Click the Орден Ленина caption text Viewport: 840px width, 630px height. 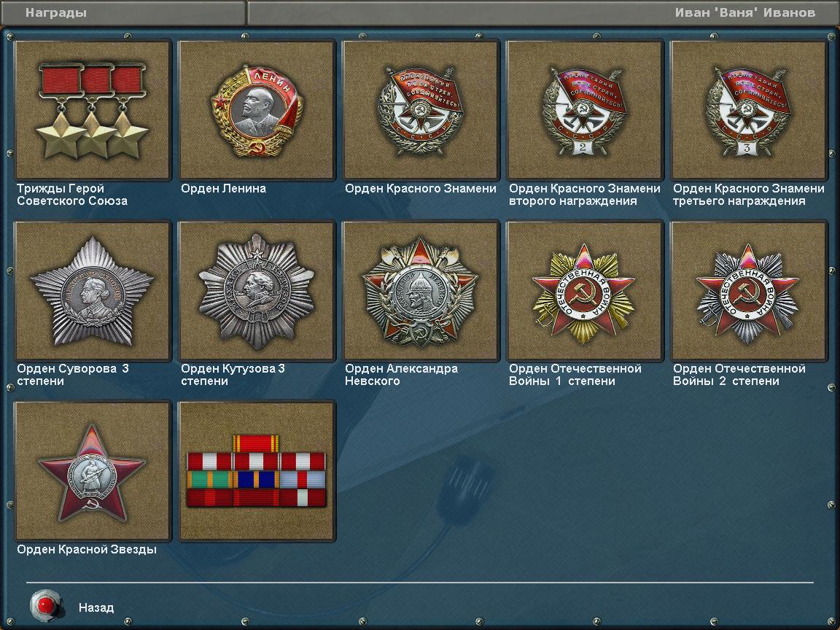[223, 189]
